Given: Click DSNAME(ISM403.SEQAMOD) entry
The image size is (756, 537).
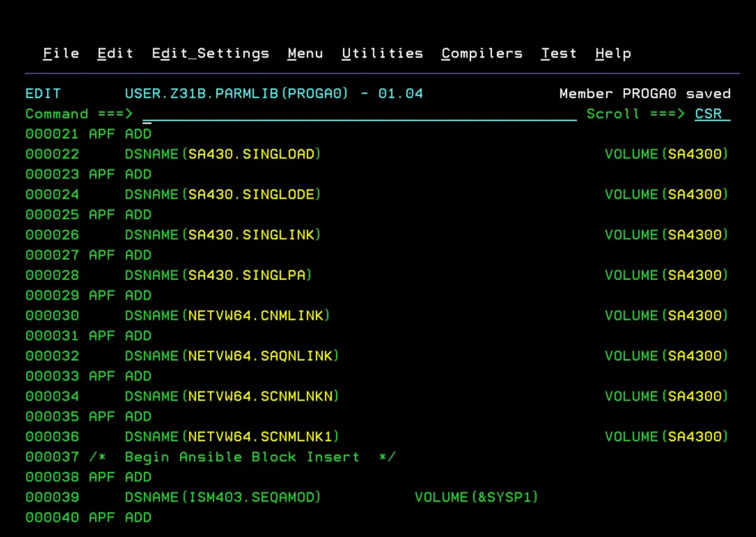Looking at the screenshot, I should pyautogui.click(x=223, y=498).
